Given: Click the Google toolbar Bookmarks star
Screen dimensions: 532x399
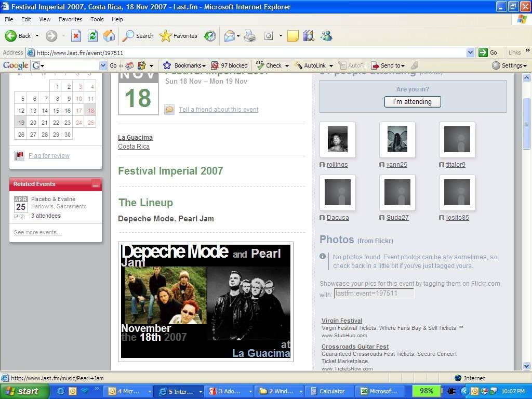Looking at the screenshot, I should click(167, 65).
